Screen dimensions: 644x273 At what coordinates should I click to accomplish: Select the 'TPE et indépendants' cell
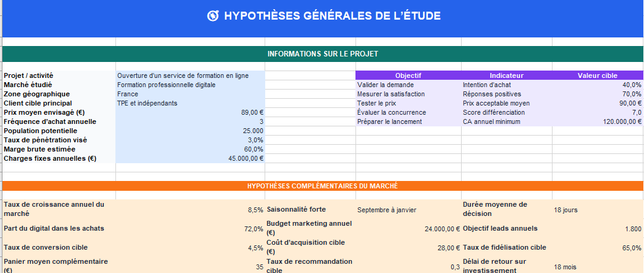[x=190, y=103]
